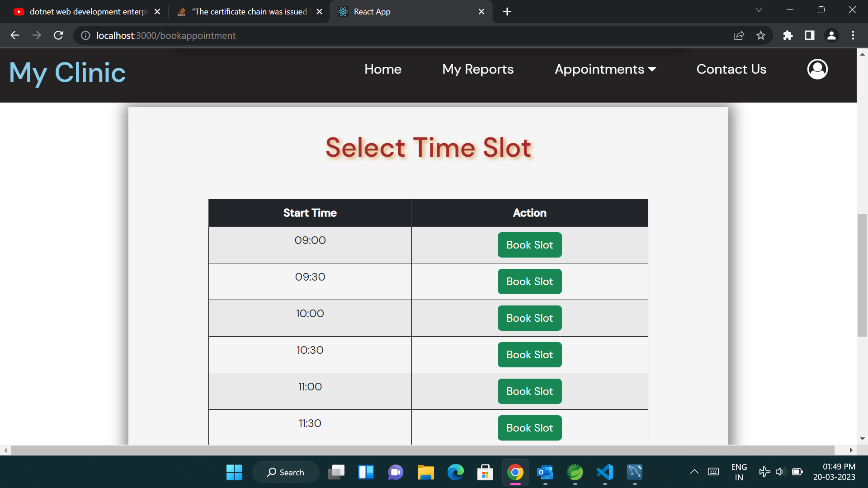Book the 10:00 time slot
This screenshot has width=868, height=488.
coord(530,318)
